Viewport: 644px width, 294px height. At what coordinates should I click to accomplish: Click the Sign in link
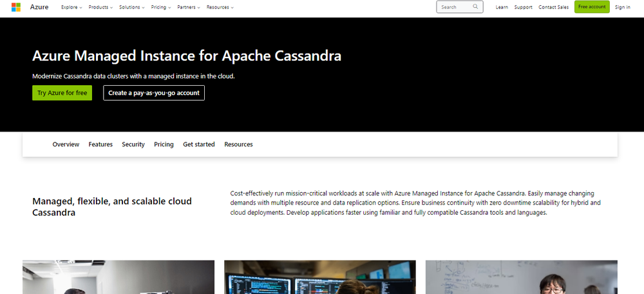tap(623, 7)
